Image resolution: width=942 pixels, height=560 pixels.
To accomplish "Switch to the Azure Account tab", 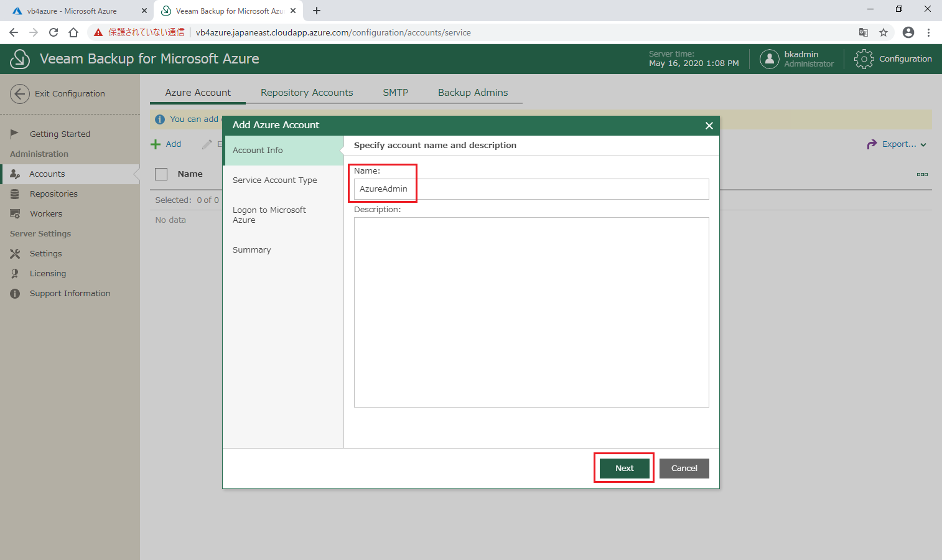I will (198, 93).
